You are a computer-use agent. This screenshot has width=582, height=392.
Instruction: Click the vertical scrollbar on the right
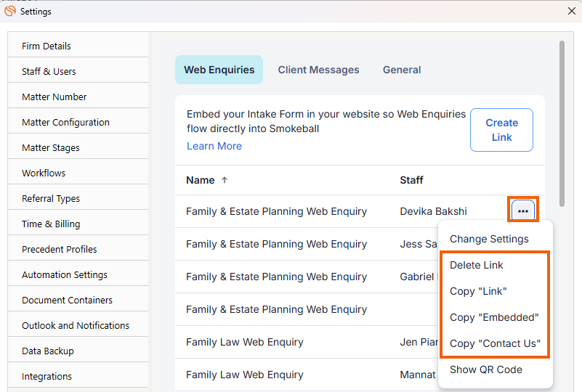[x=562, y=123]
